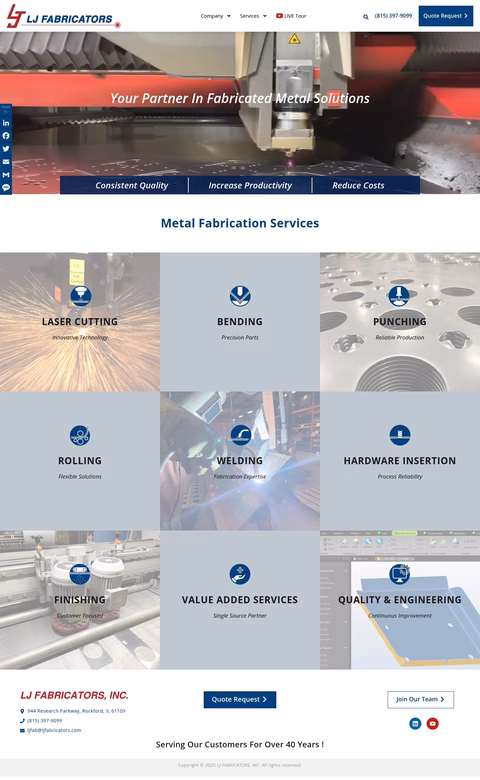Screen dimensions: 480x780
Task: Open the BENDING heading
Action: pyautogui.click(x=240, y=322)
